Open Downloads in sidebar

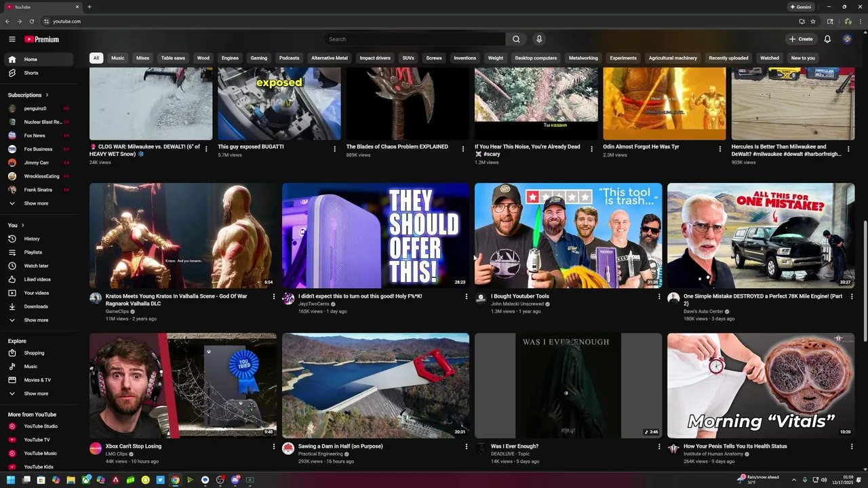click(x=40, y=306)
